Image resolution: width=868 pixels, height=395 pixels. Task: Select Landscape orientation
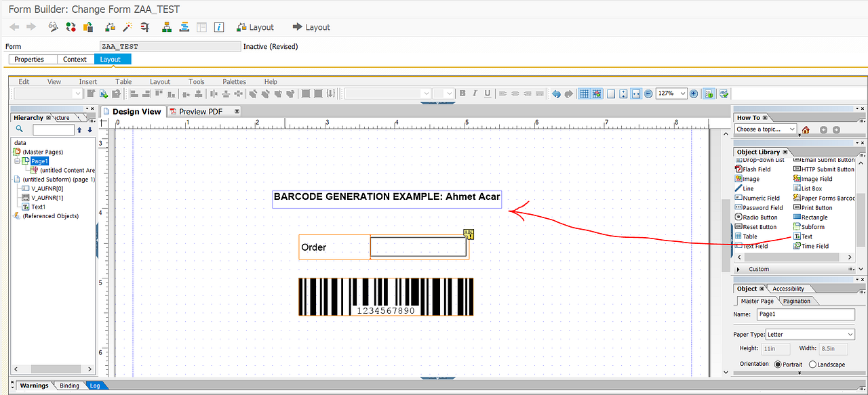coord(812,364)
